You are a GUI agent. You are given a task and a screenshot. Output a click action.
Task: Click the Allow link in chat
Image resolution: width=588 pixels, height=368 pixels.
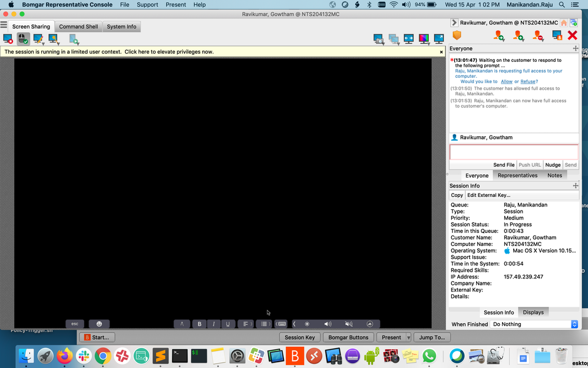(x=507, y=81)
